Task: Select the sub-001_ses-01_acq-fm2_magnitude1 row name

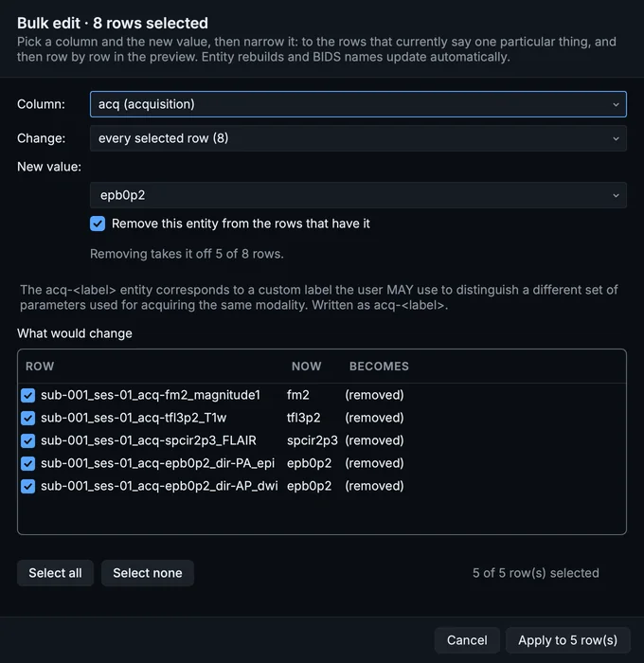Action: coord(151,395)
